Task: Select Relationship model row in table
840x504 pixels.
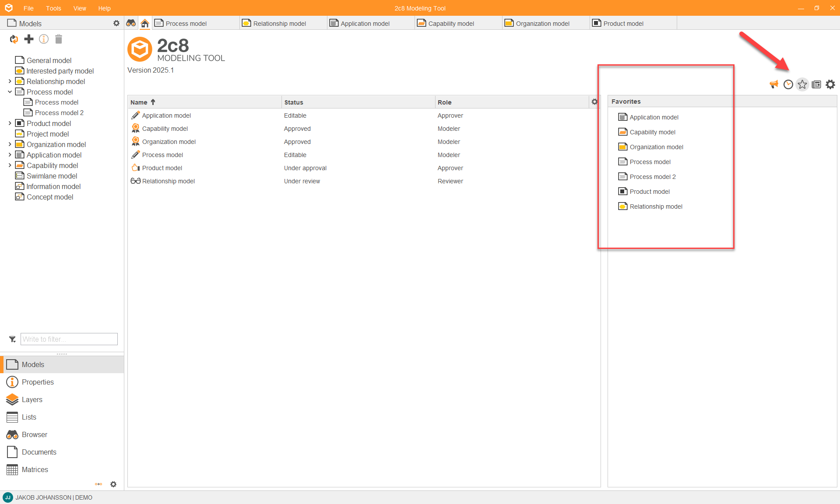Action: pyautogui.click(x=363, y=181)
